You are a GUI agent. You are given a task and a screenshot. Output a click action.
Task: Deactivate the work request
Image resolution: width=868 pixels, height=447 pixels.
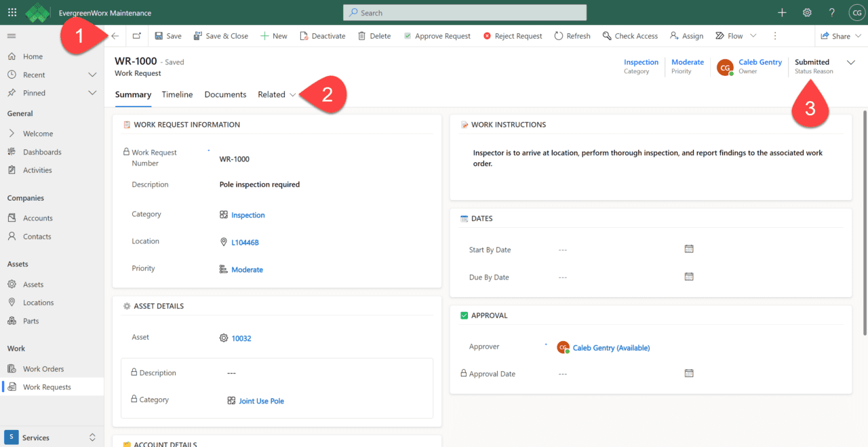(x=323, y=36)
